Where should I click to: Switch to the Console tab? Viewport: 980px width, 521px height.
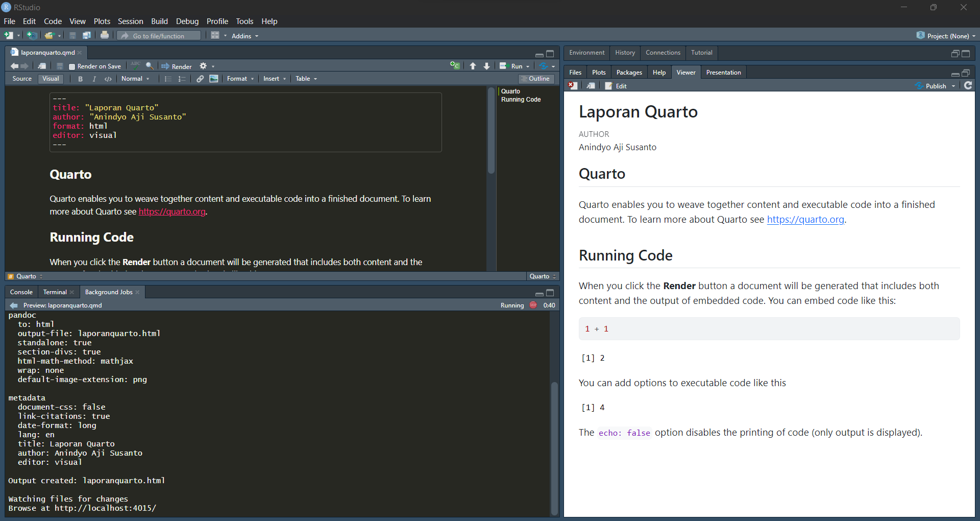coord(21,292)
